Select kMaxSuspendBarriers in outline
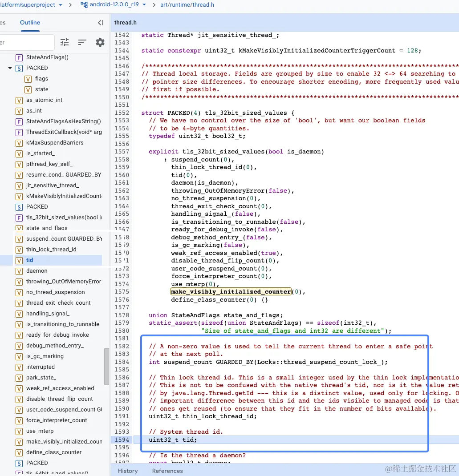 click(55, 143)
